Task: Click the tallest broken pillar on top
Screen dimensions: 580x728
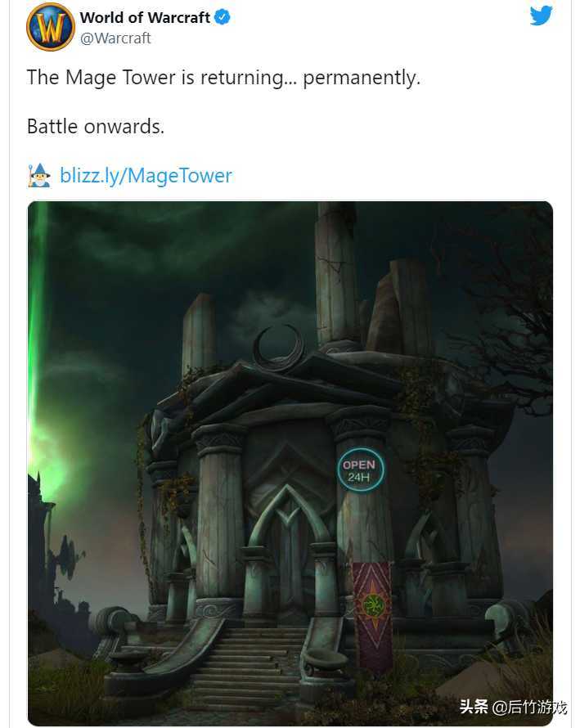Action: pos(335,274)
